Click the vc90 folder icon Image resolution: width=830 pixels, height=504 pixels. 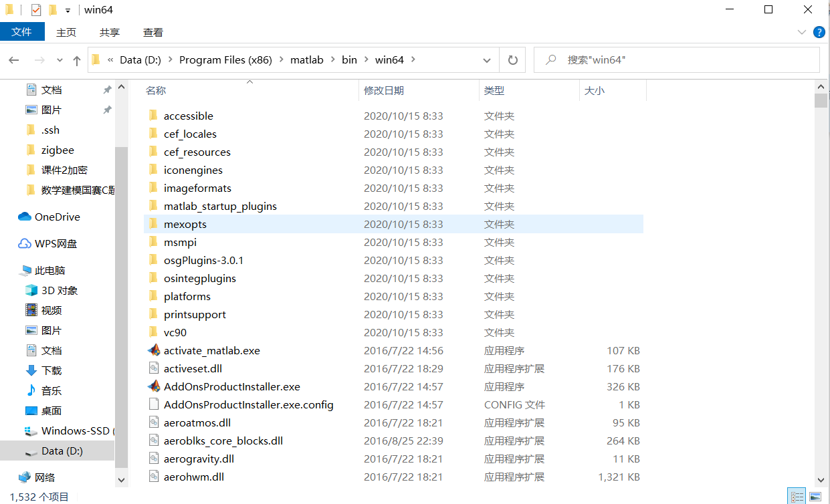tap(153, 332)
